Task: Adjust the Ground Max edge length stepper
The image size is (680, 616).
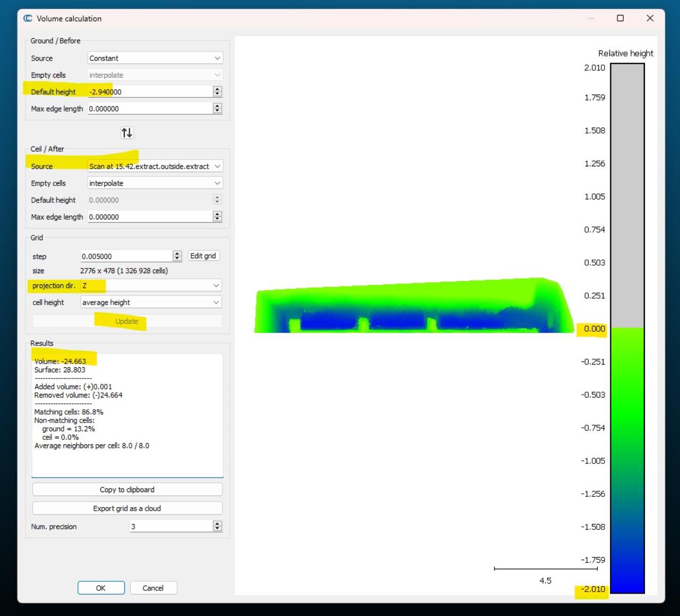Action: click(x=217, y=109)
